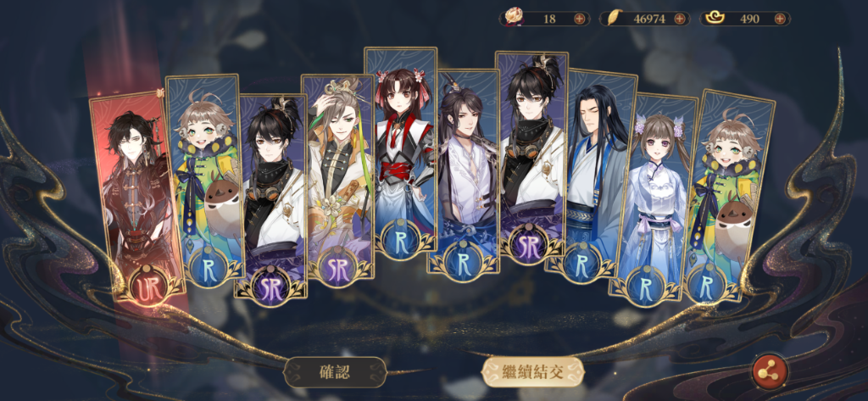Select the twin-tail girl in white dress card

655,198
